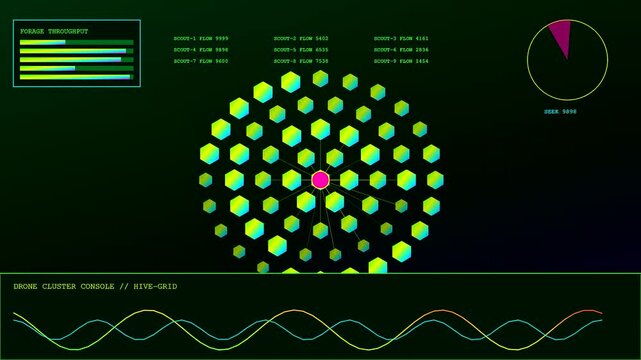Select the SCOUT-2 FLOW readout
The height and width of the screenshot is (360, 641).
pos(301,38)
